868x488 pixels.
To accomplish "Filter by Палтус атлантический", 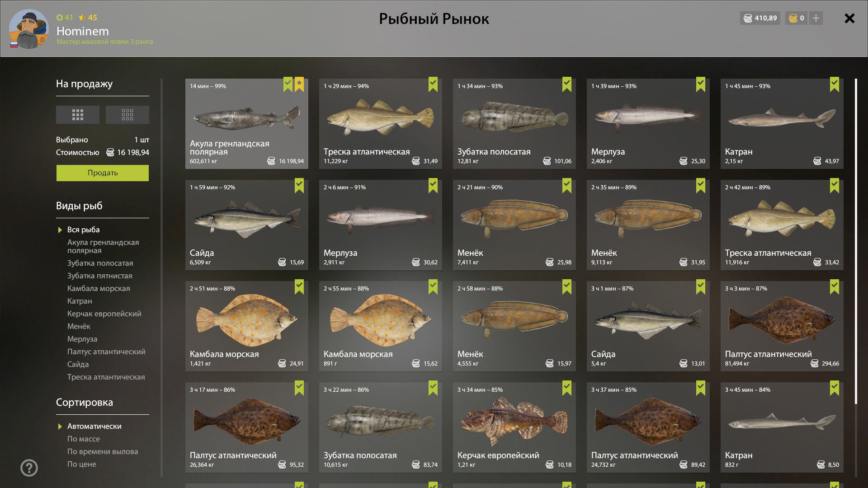I will 106,352.
